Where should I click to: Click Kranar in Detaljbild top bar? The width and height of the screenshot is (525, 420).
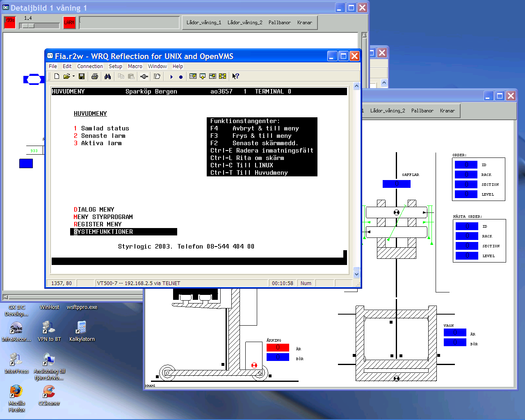pyautogui.click(x=304, y=23)
